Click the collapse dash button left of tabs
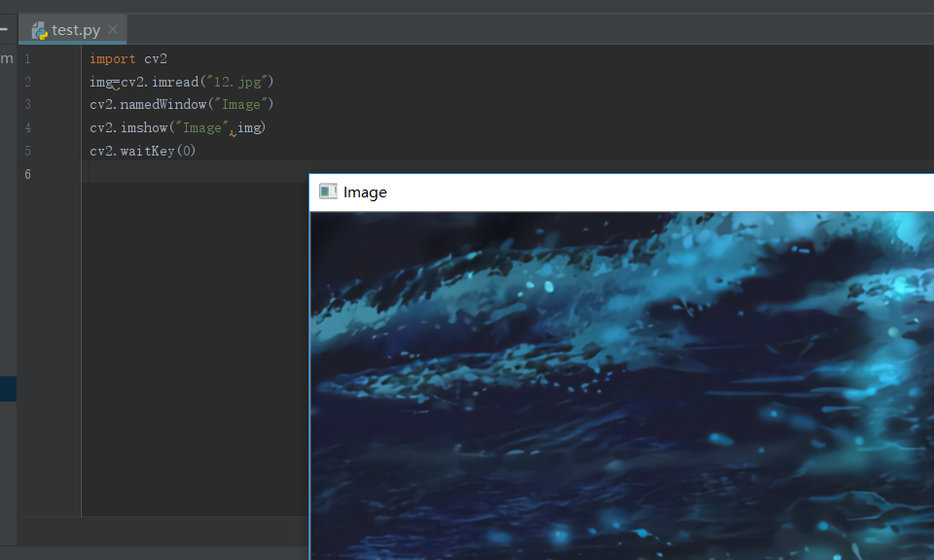The width and height of the screenshot is (934, 560). pyautogui.click(x=4, y=29)
